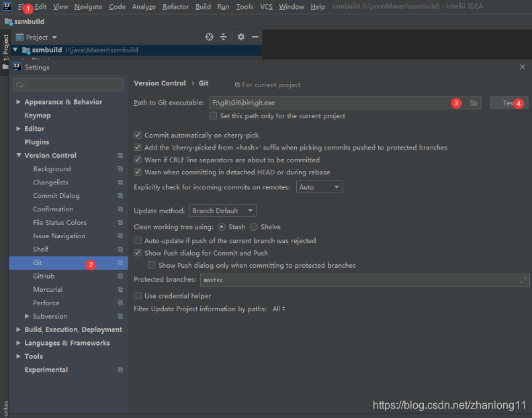Image resolution: width=532 pixels, height=418 pixels.
Task: Open the Update method 'Branch Default' dropdown
Action: pos(222,211)
